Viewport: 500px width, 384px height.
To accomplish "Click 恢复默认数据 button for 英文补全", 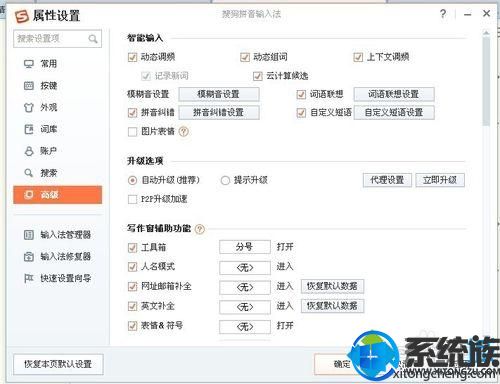I will pos(332,306).
